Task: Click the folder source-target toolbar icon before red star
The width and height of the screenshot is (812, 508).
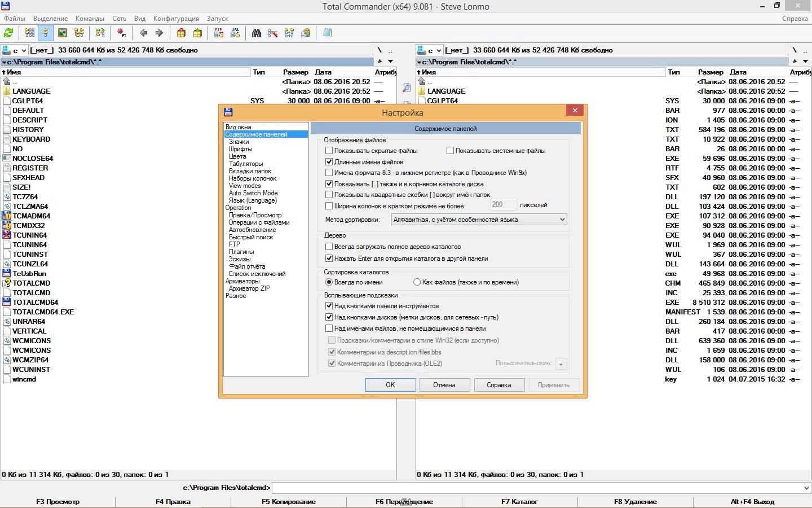Action: [x=100, y=33]
